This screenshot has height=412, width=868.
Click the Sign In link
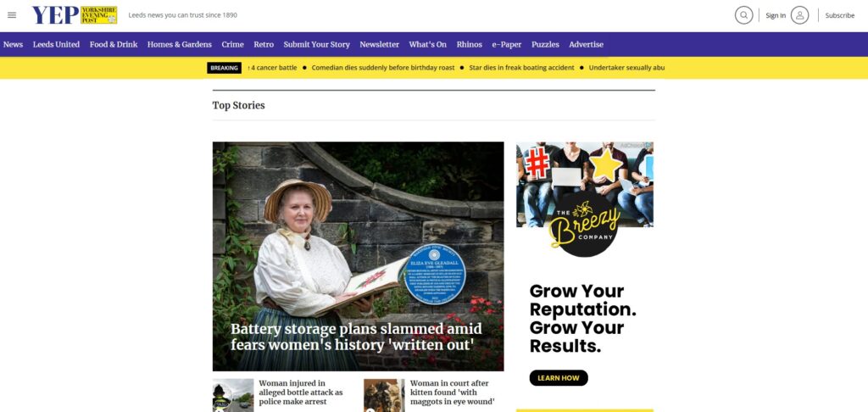[776, 15]
